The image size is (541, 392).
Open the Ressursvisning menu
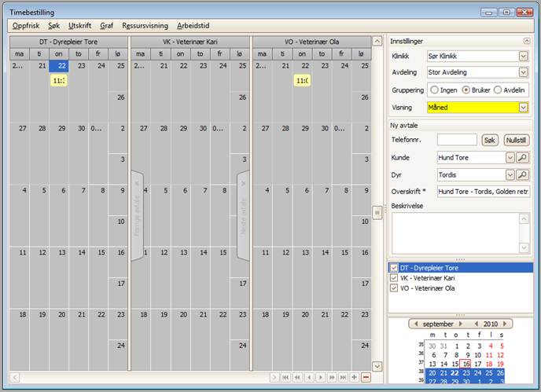pos(145,25)
